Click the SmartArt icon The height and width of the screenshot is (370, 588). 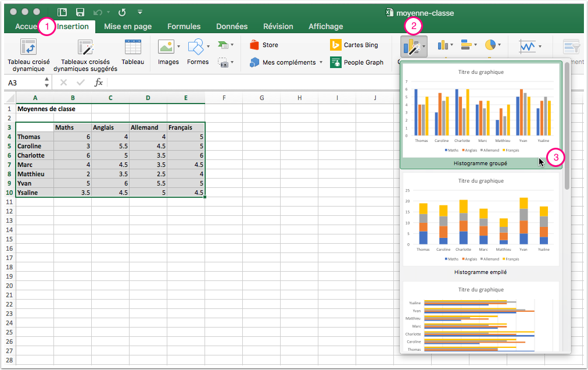(x=223, y=45)
